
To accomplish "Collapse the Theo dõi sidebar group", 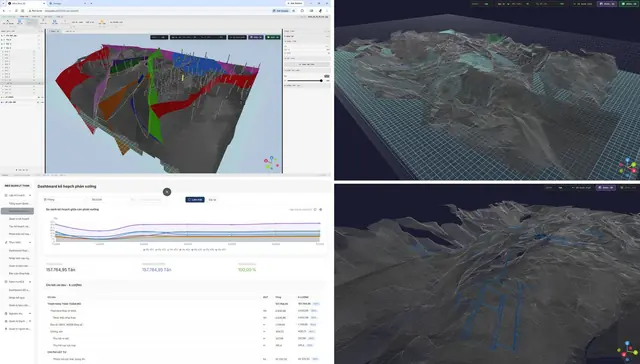I will coord(18,242).
